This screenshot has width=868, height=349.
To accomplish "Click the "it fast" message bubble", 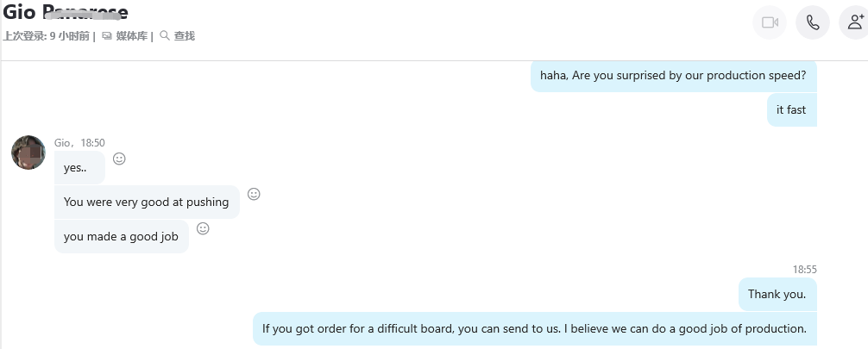I will point(791,109).
